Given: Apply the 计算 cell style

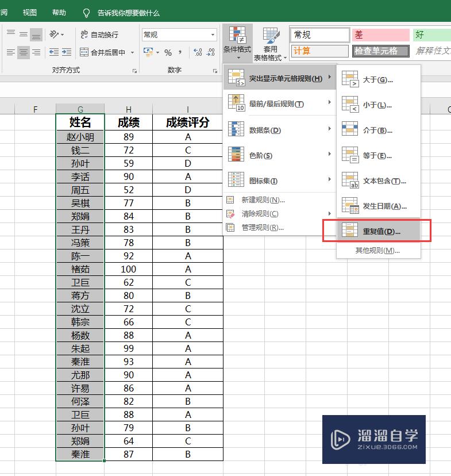Looking at the screenshot, I should 320,51.
